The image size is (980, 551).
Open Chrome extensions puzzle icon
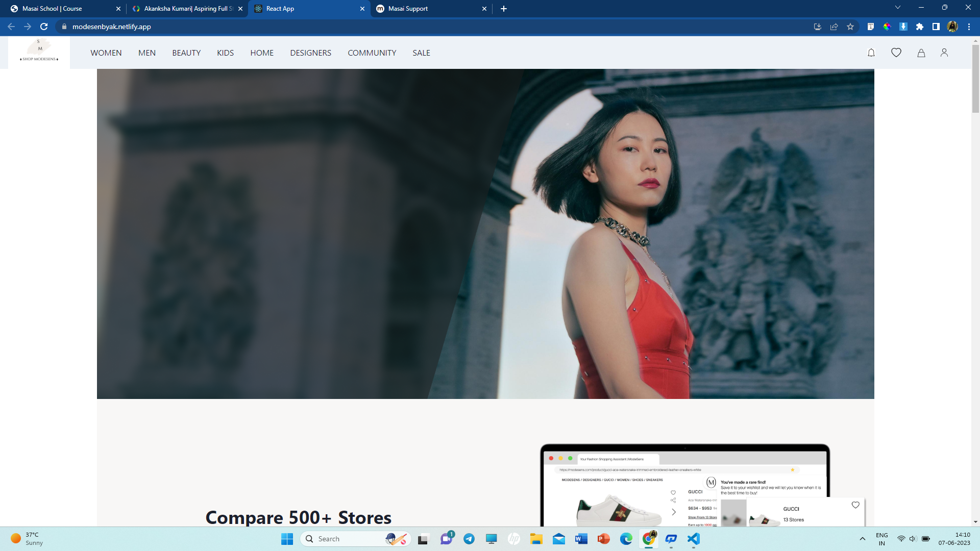[x=920, y=27]
